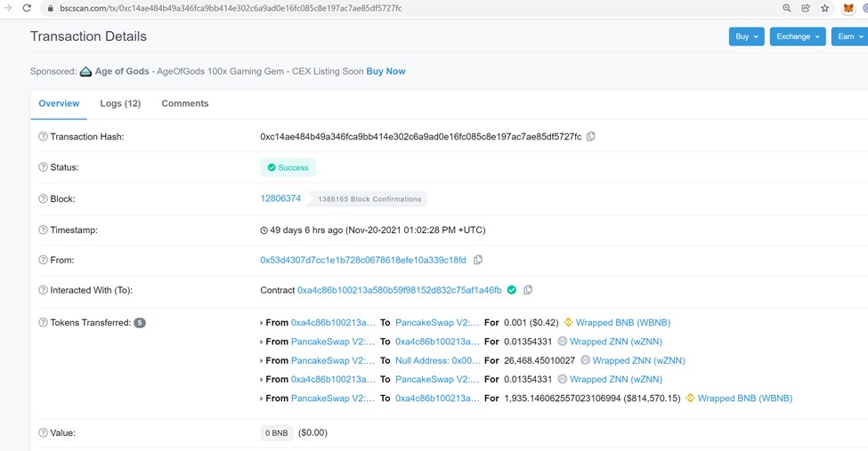The height and width of the screenshot is (451, 868).
Task: Help icon beside Value label
Action: (x=44, y=432)
